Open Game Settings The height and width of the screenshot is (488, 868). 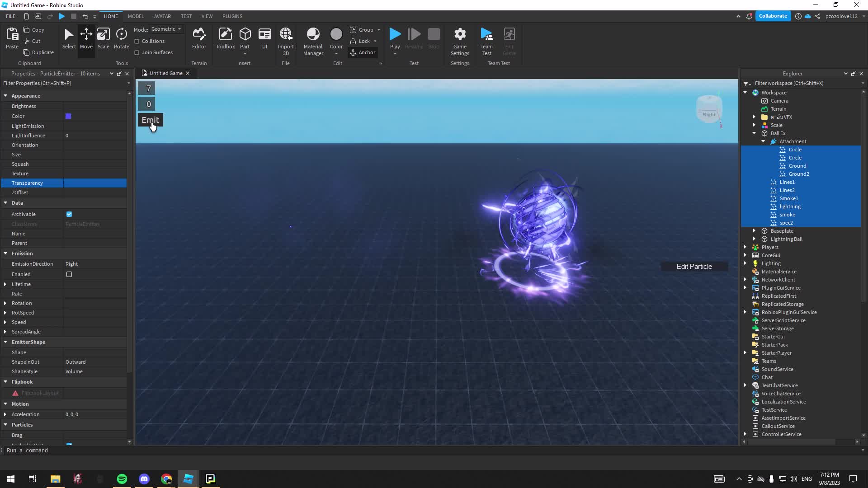pos(460,41)
